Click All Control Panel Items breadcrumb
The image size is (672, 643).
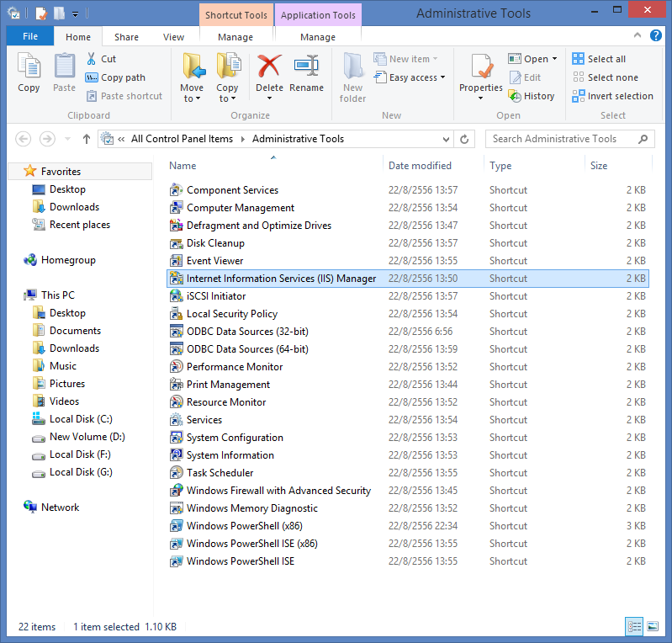(x=182, y=139)
